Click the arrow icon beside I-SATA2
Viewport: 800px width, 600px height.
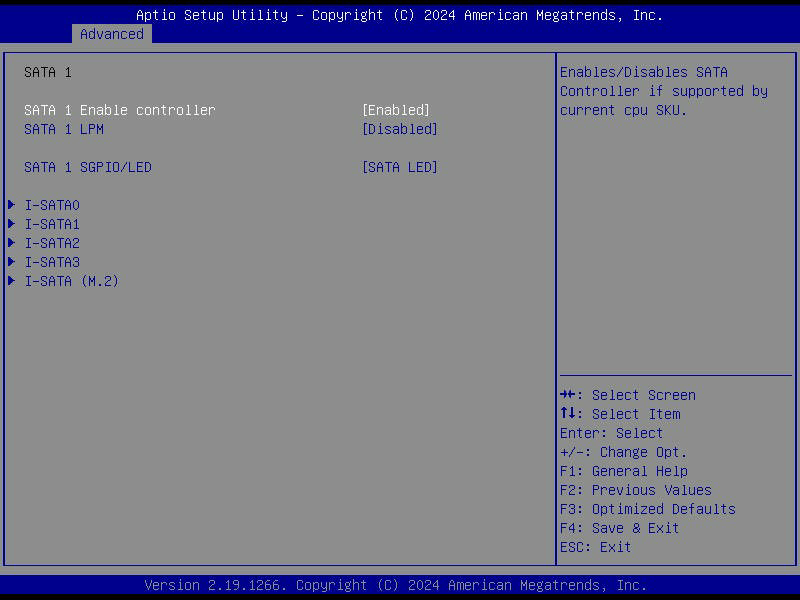click(12, 243)
